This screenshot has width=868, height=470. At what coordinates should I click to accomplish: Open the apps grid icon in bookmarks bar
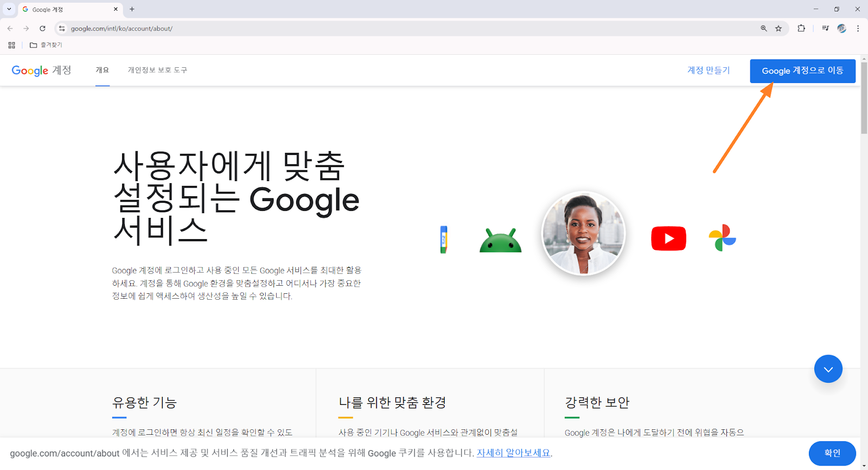click(x=11, y=45)
